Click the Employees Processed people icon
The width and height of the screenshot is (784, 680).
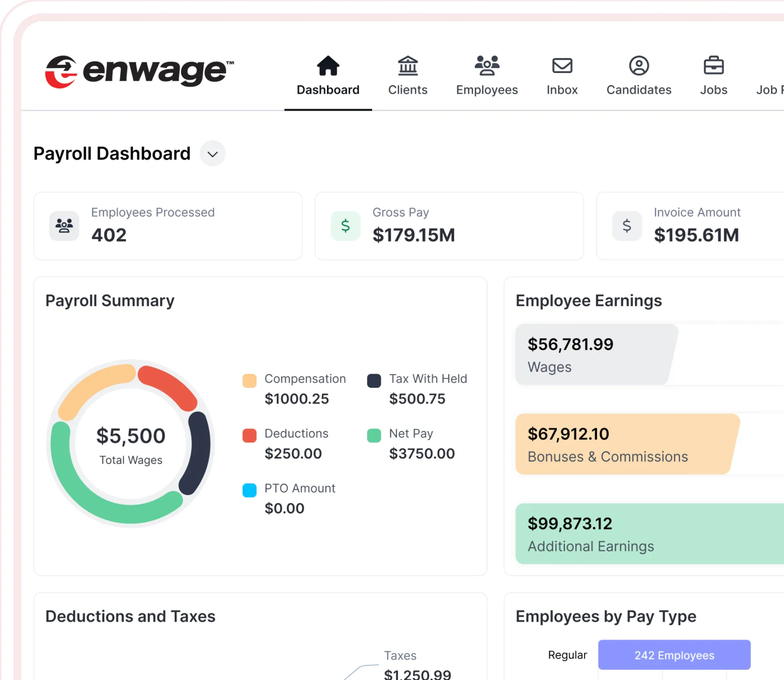64,226
